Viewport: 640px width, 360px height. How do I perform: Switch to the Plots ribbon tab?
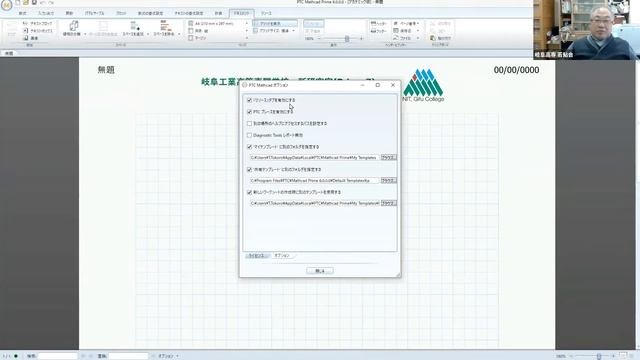point(121,13)
